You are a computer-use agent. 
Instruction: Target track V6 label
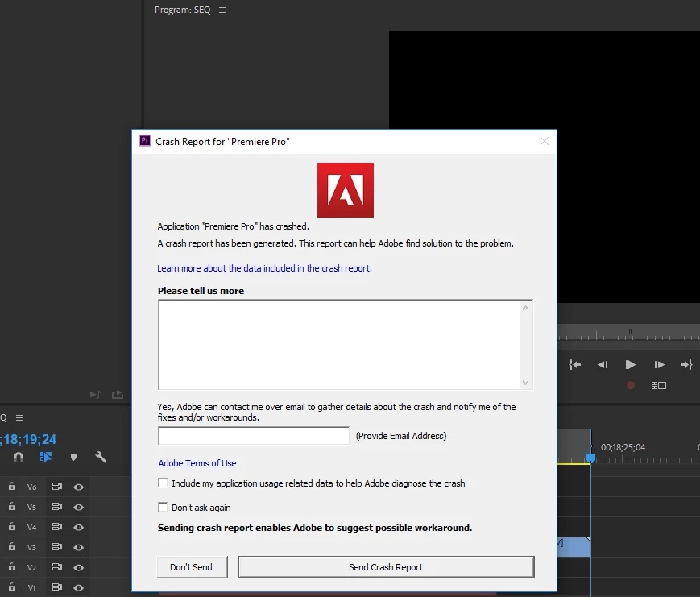tap(31, 487)
